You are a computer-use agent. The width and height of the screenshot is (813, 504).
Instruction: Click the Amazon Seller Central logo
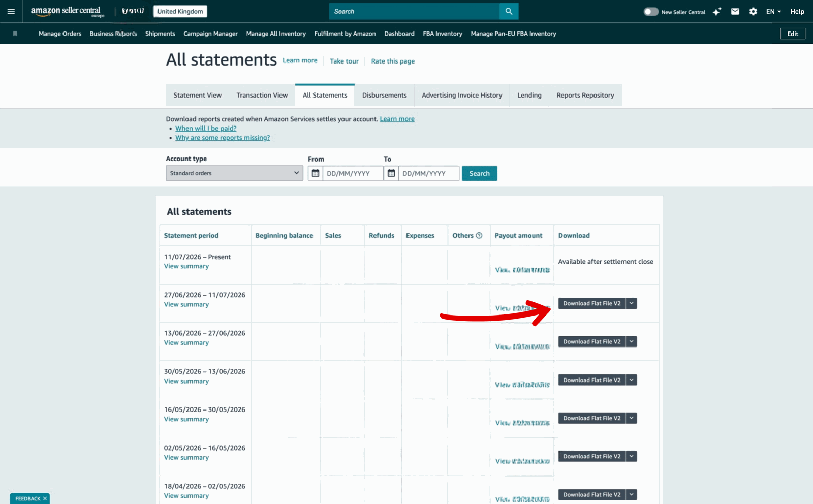tap(67, 12)
